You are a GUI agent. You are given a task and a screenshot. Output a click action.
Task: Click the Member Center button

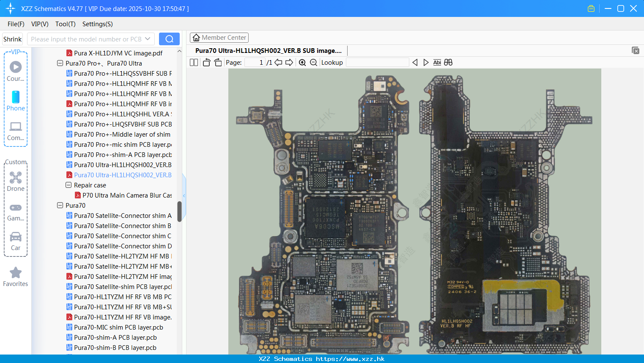point(219,38)
